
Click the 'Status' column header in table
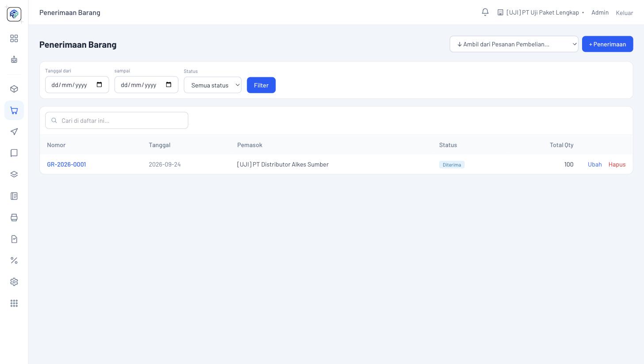tap(448, 145)
